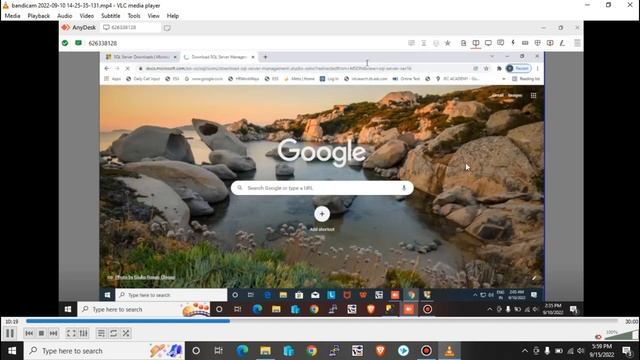640x360 pixels.
Task: Open new AnyDesk session tab icon
Action: pyautogui.click(x=167, y=28)
